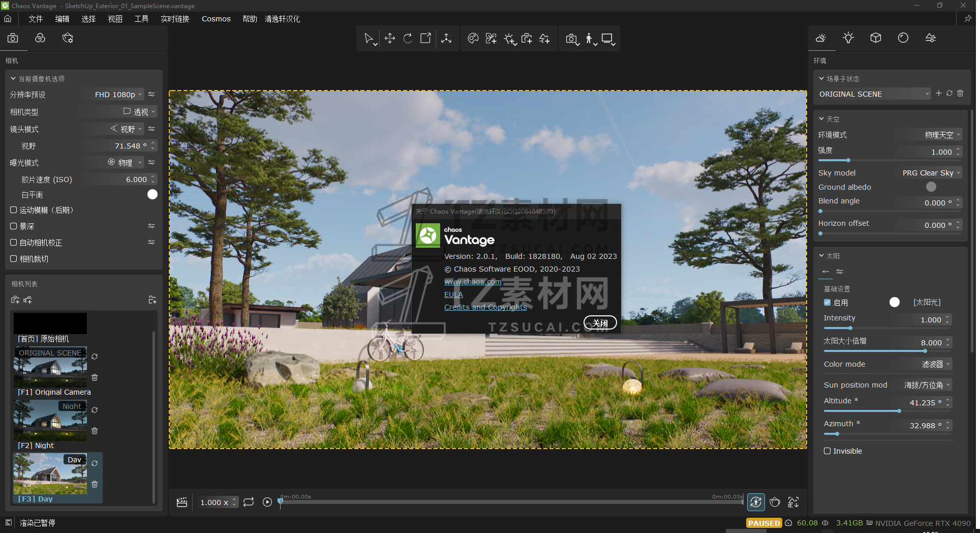The image size is (980, 533).
Task: Toggle auto camera correction (自动相机校正)
Action: 14,243
